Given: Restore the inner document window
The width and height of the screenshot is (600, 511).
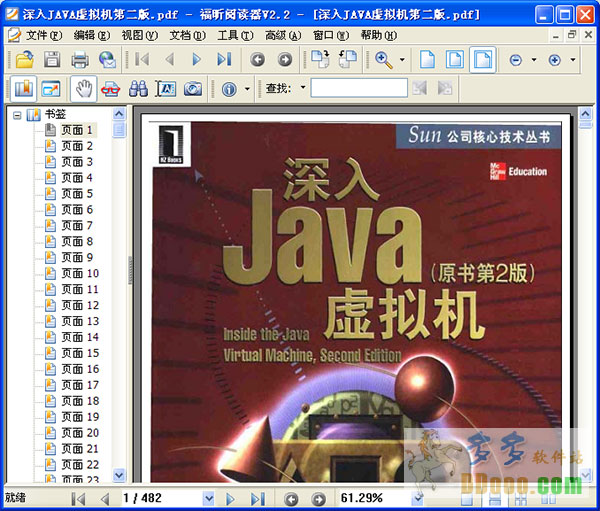Looking at the screenshot, I should click(572, 35).
